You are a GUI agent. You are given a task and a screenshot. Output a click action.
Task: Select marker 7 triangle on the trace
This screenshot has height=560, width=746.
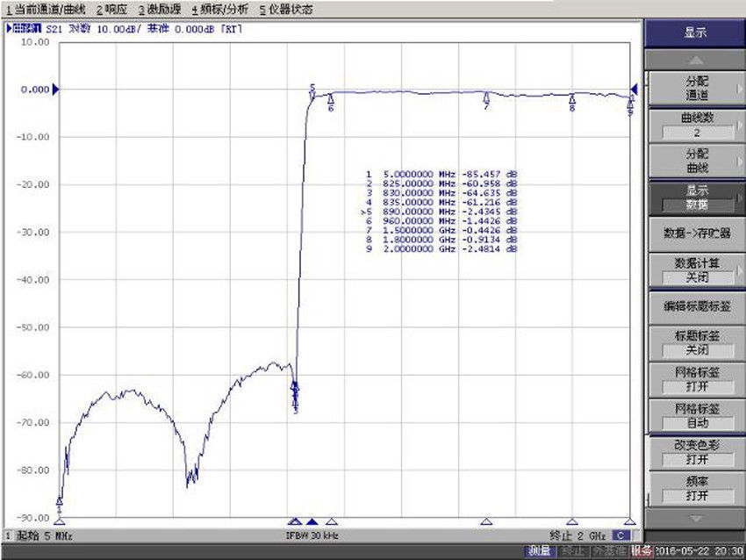click(487, 97)
